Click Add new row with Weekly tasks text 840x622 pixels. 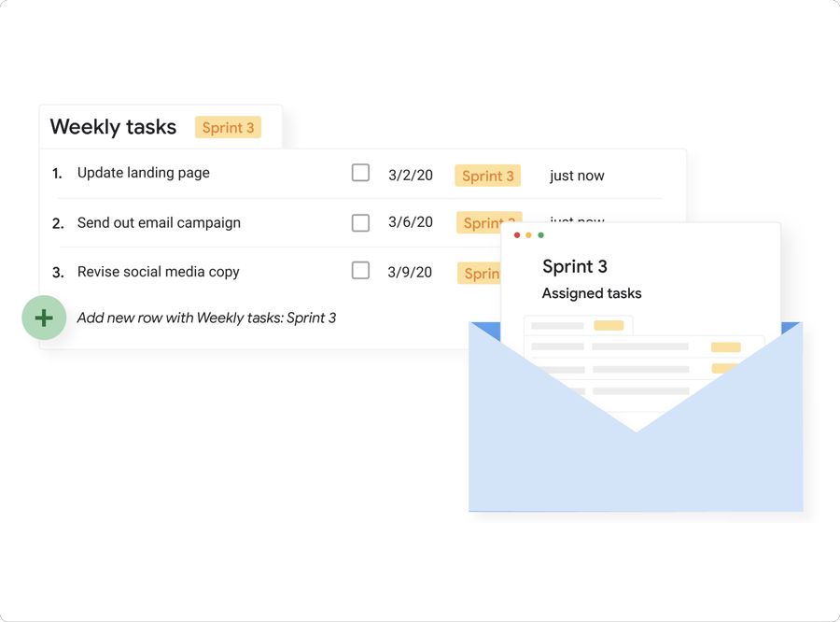[x=207, y=318]
